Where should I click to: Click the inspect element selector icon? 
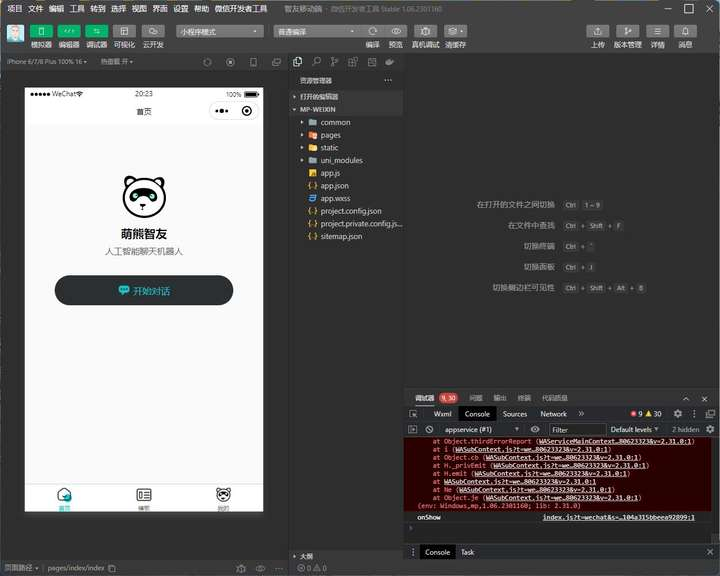414,414
